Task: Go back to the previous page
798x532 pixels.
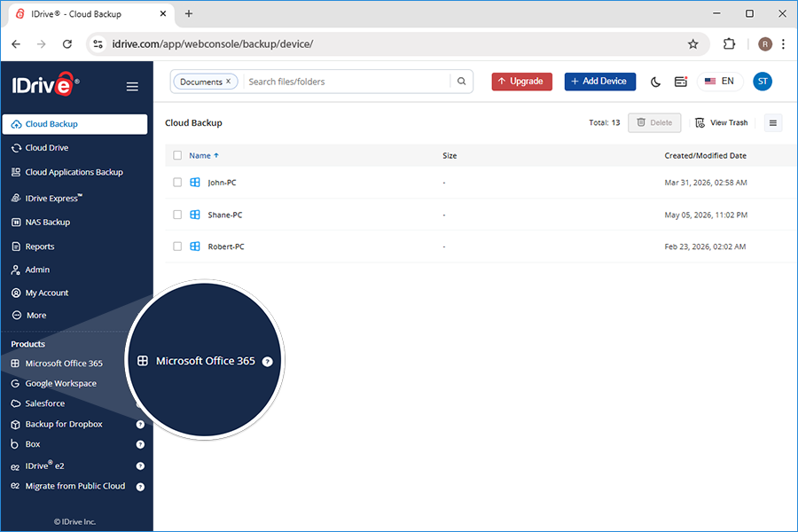Action: click(16, 44)
